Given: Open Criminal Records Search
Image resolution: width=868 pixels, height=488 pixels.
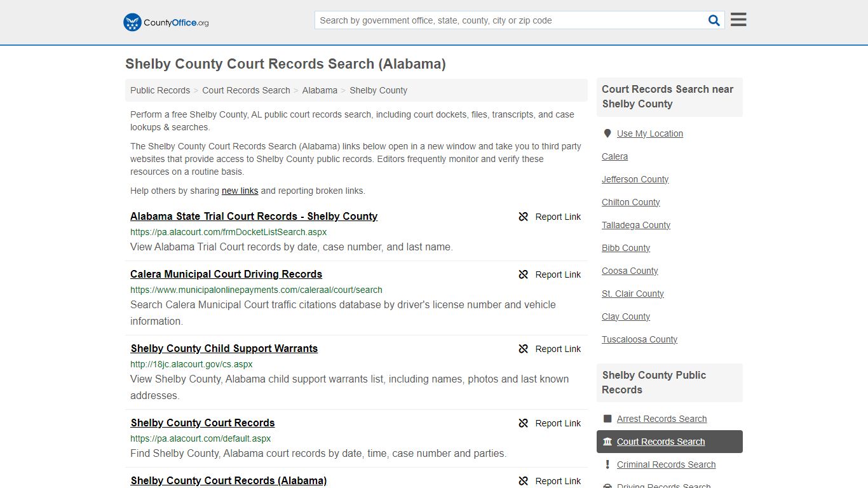Looking at the screenshot, I should (666, 464).
